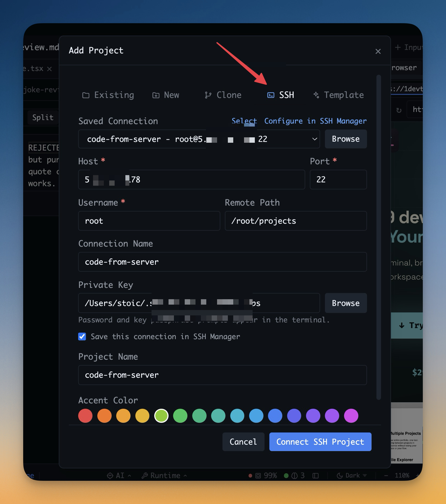The height and width of the screenshot is (504, 446).
Task: Toggle Save this connection in SSH Manager
Action: tap(82, 336)
